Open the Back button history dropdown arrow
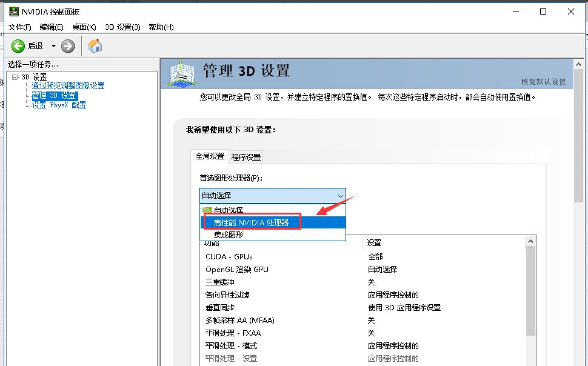 pyautogui.click(x=53, y=46)
